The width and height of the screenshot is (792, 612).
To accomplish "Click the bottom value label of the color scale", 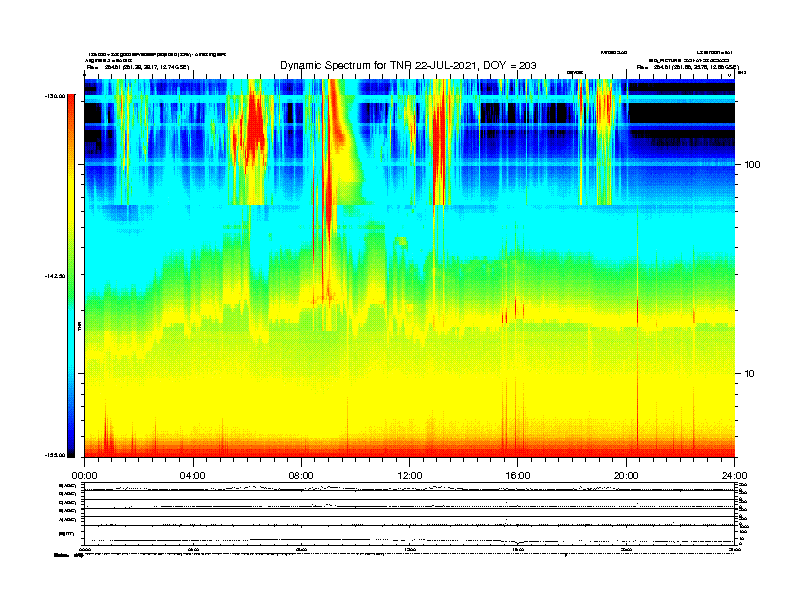I will click(55, 455).
